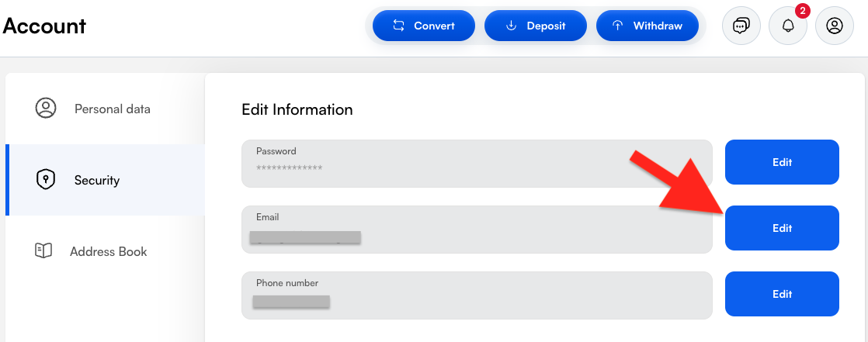Click the Password input field

477,164
